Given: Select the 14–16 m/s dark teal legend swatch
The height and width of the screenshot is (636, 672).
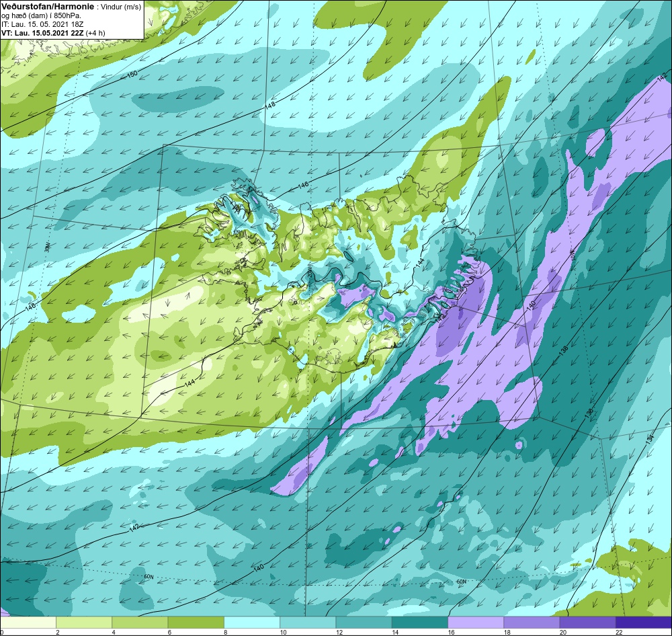Looking at the screenshot, I should pos(420,622).
